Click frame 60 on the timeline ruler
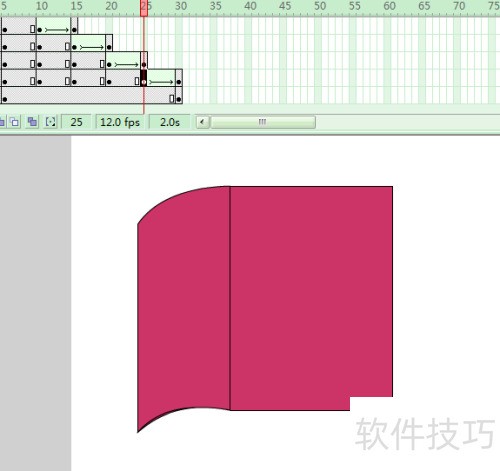 pos(389,6)
